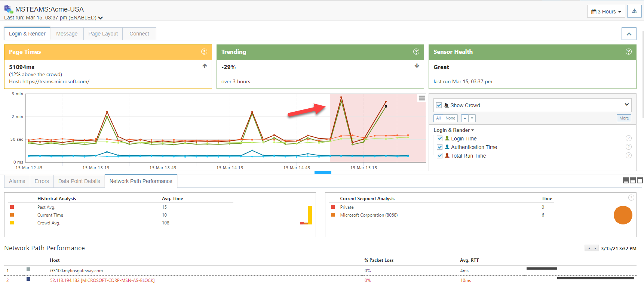Click the Page Times up arrow icon
The height and width of the screenshot is (301, 644).
[x=205, y=66]
